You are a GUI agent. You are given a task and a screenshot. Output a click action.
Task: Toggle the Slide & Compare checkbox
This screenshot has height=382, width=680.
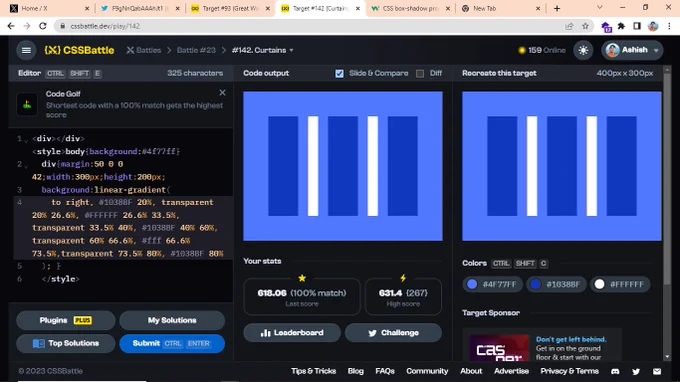pos(339,74)
